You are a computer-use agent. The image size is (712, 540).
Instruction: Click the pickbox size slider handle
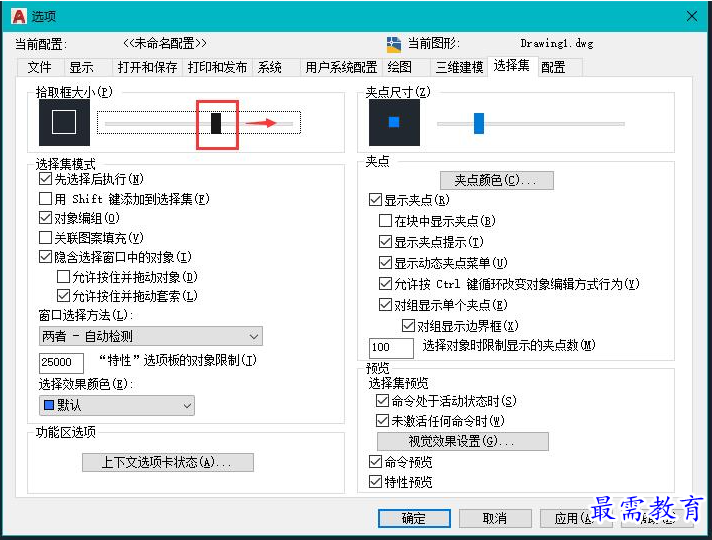point(216,124)
